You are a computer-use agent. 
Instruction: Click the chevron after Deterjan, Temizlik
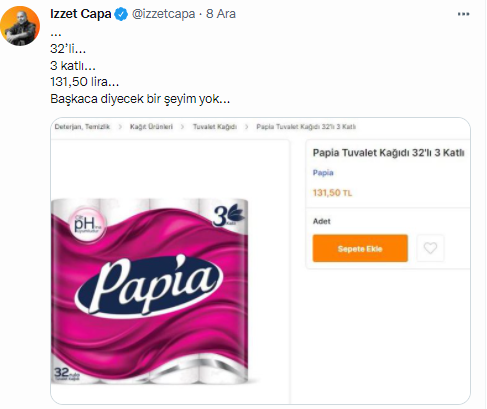(120, 127)
